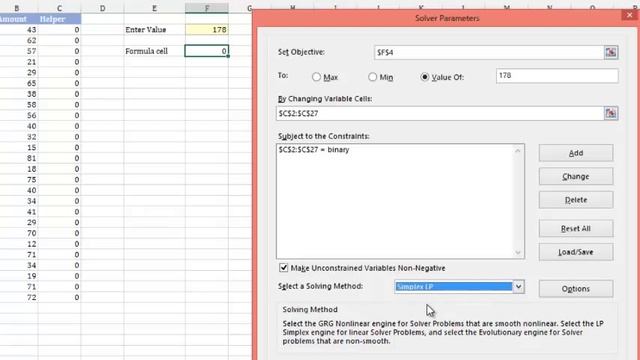Select Amount cell with value 75
Viewport: 640px width, 360px height.
(19, 180)
